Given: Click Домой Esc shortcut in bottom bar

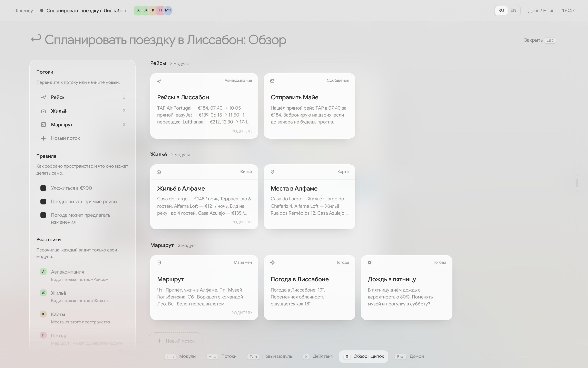Looking at the screenshot, I should (409, 356).
